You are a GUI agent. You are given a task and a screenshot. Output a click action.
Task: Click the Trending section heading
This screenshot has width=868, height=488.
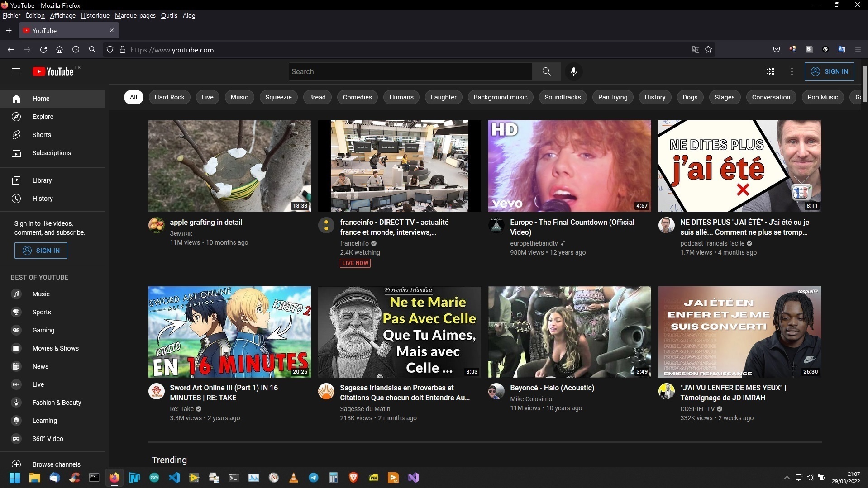[x=169, y=460]
